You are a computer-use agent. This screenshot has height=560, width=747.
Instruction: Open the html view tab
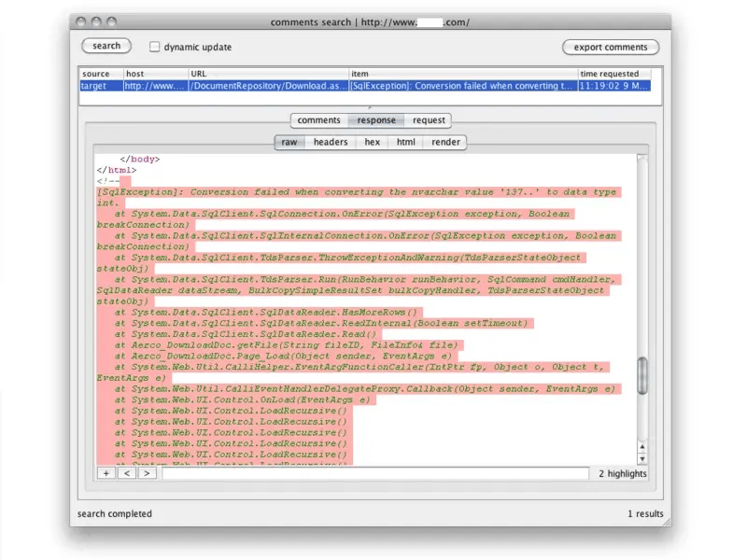click(x=405, y=142)
